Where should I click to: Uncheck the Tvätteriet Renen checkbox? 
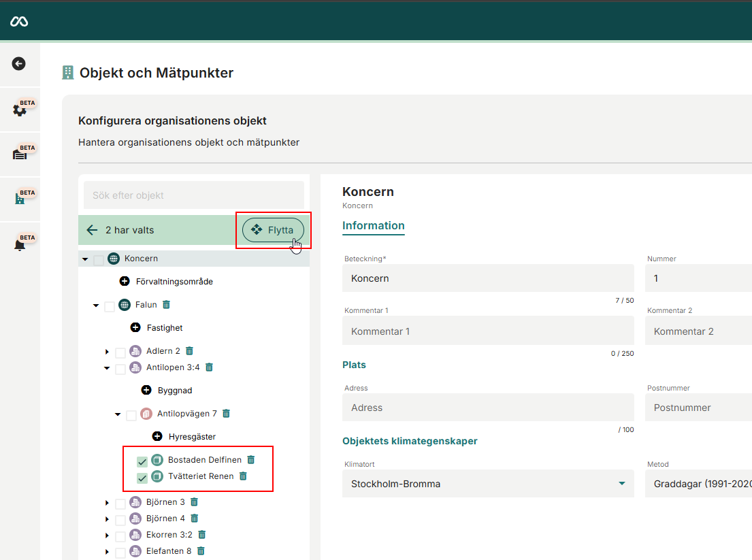[x=142, y=477]
